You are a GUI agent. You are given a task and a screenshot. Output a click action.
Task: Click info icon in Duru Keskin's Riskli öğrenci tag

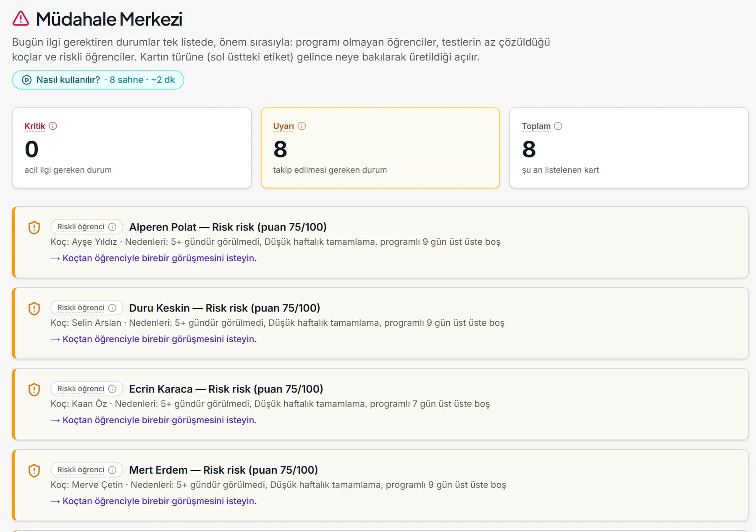click(112, 308)
